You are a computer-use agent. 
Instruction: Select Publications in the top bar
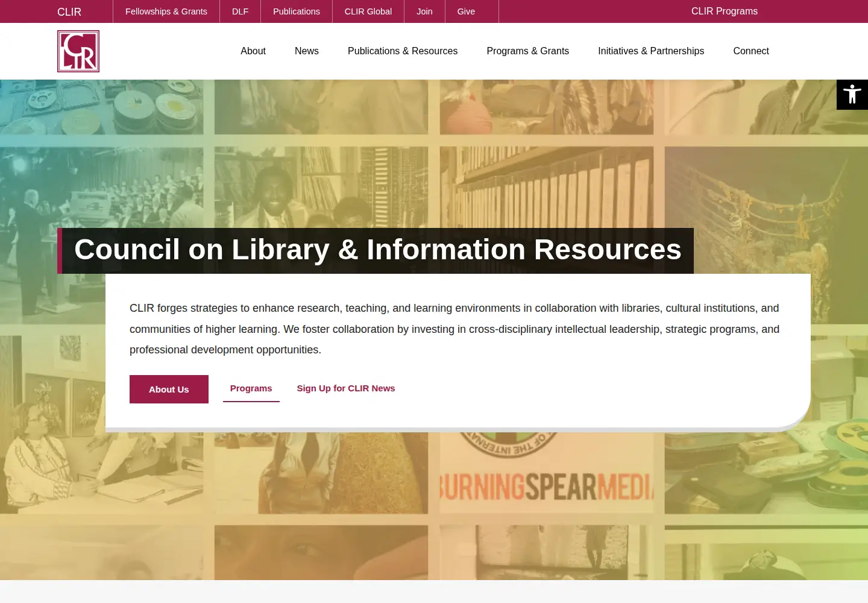point(297,11)
